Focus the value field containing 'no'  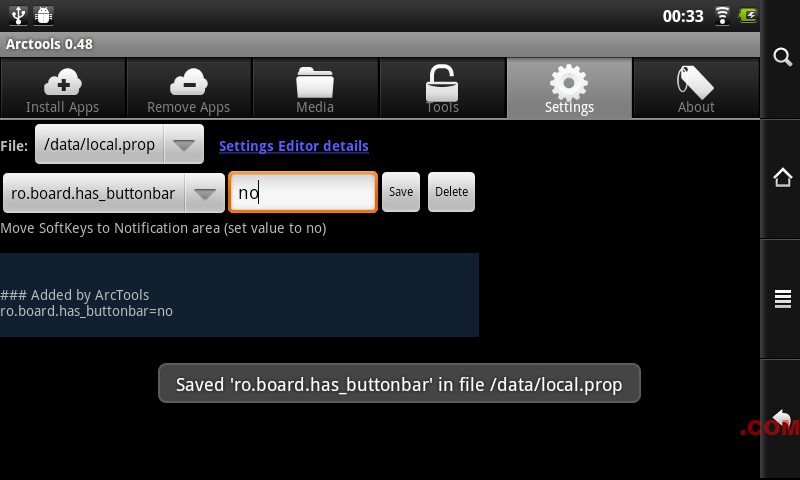click(x=303, y=192)
